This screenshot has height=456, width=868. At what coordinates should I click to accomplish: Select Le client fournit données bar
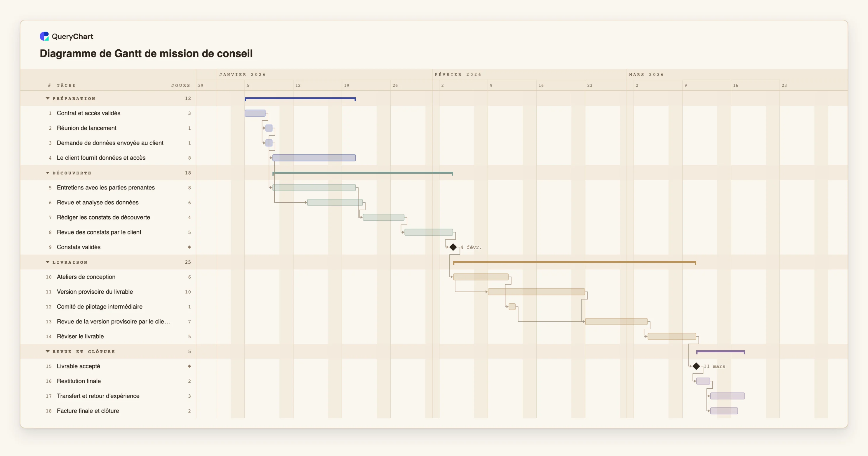click(x=314, y=158)
